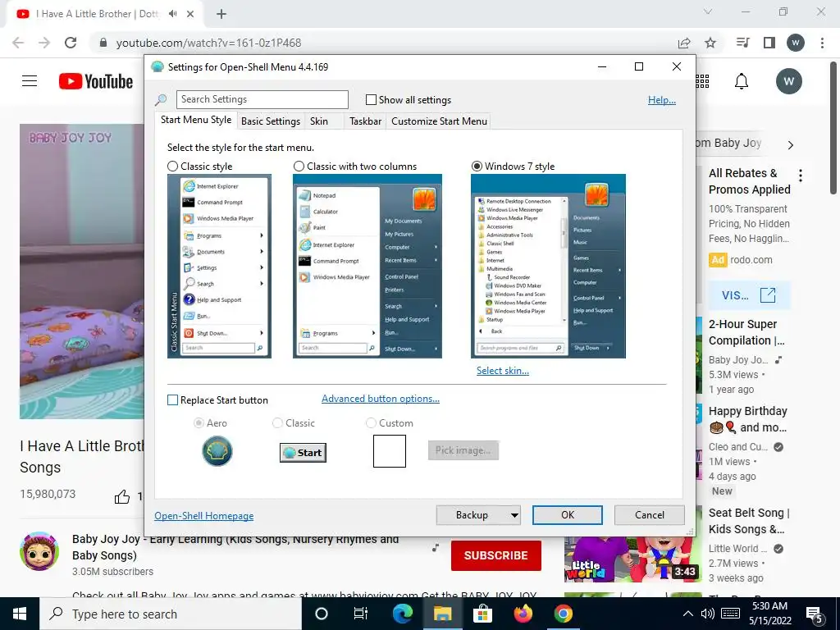This screenshot has height=630, width=840.
Task: Click Classic with two columns preview
Action: pos(367,267)
